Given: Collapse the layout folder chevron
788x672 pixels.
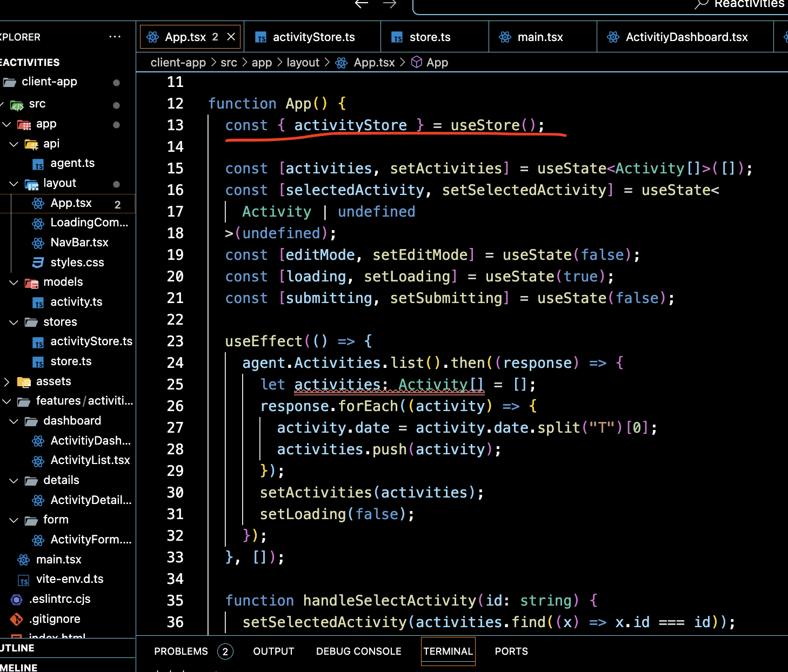Looking at the screenshot, I should pyautogui.click(x=14, y=184).
